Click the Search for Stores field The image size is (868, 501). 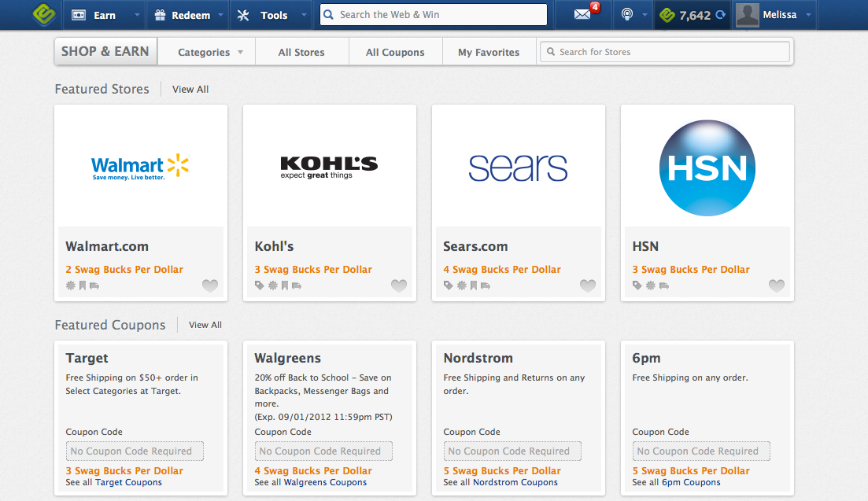click(665, 52)
